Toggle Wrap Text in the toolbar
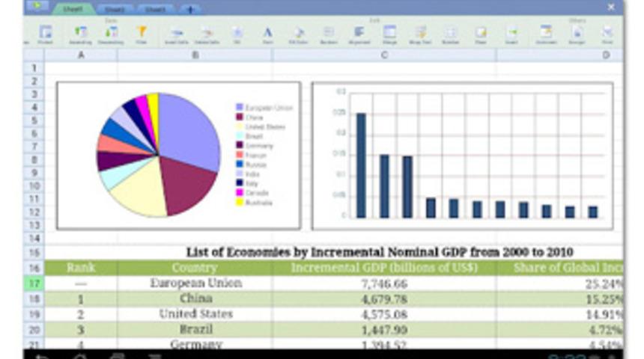The height and width of the screenshot is (359, 644). (421, 33)
